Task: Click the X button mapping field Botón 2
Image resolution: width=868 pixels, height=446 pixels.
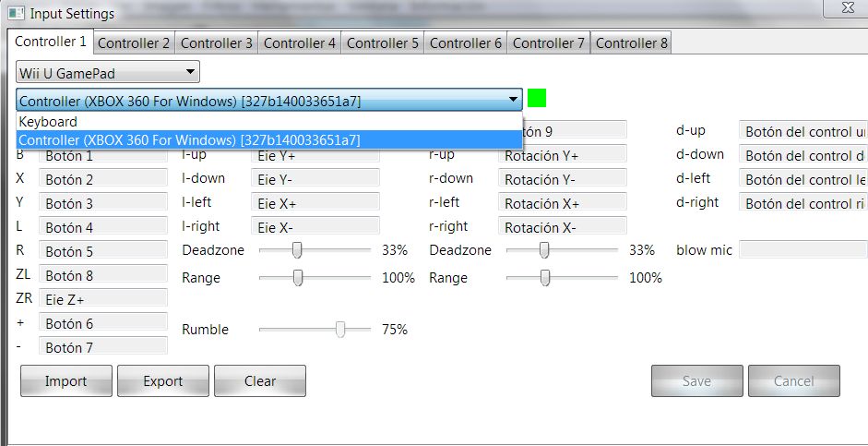Action: (x=103, y=179)
